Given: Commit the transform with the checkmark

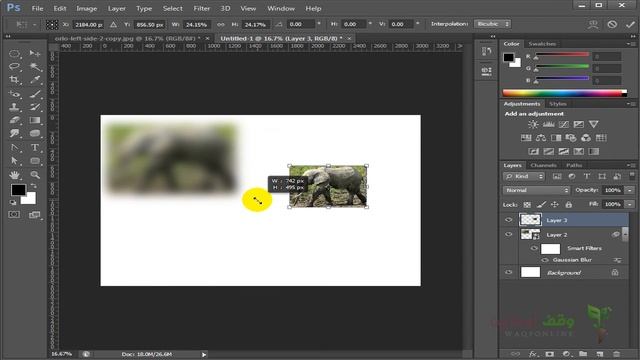Looking at the screenshot, I should point(630,24).
